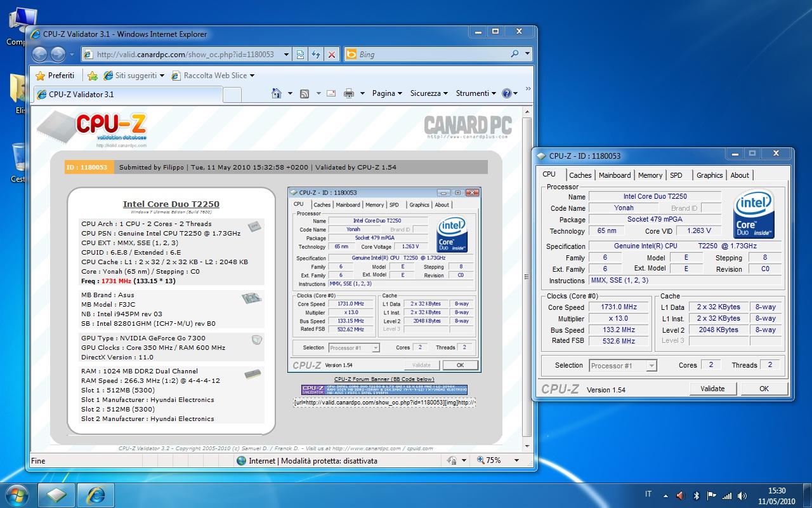Add page to the favorites bar icon
Screen dimensions: 812x508
(x=93, y=76)
